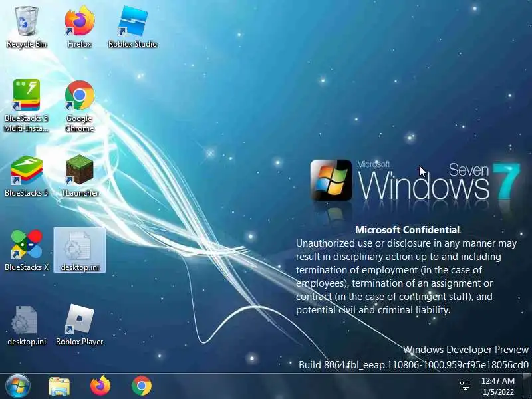Screen dimensions: 532x399
Task: Open the clock showing 12:47 AM
Action: click(x=497, y=386)
